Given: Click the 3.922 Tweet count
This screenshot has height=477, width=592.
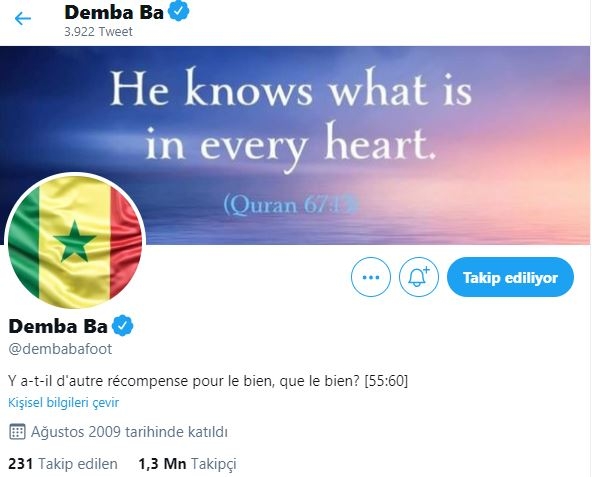Looking at the screenshot, I should pos(98,32).
